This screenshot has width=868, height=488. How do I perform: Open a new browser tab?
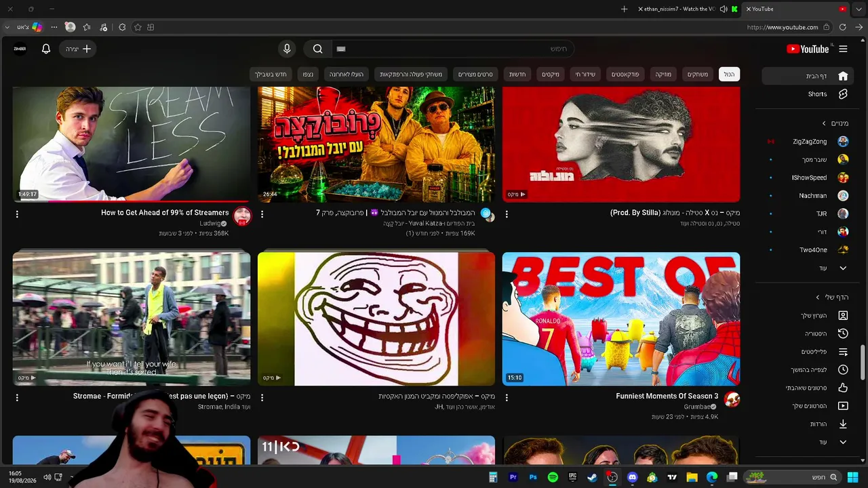[x=624, y=9]
